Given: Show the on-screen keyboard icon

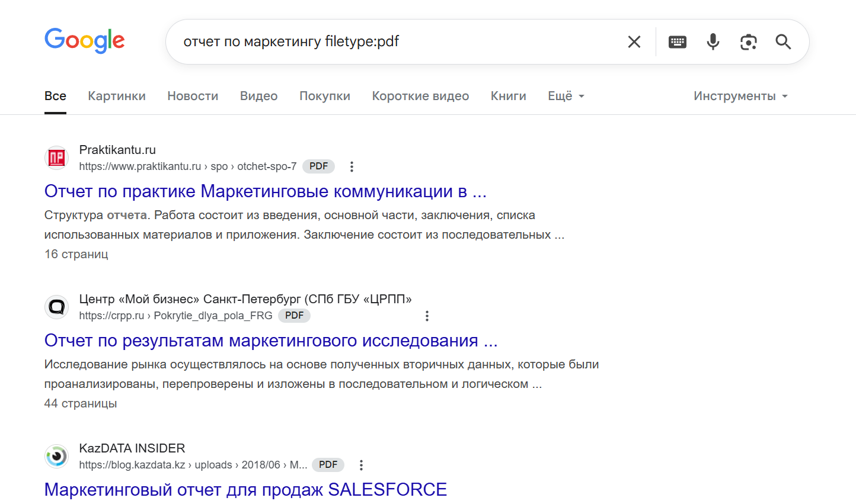Looking at the screenshot, I should pyautogui.click(x=677, y=41).
